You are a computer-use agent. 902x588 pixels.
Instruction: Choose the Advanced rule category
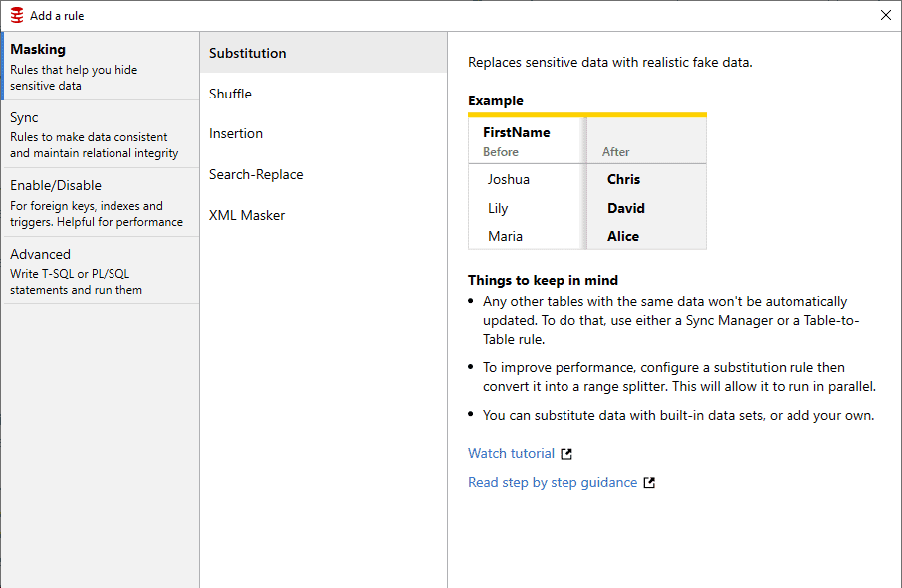pyautogui.click(x=100, y=271)
